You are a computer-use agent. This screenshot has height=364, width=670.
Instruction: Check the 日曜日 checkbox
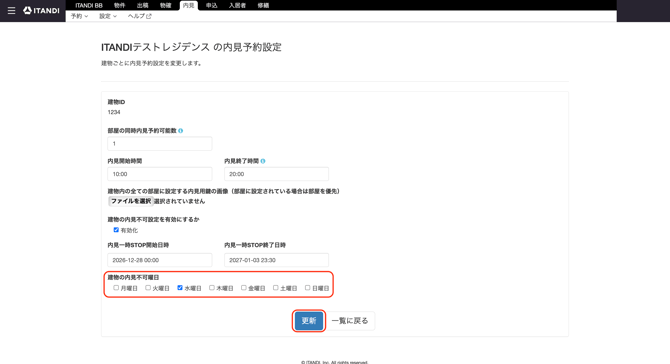307,288
